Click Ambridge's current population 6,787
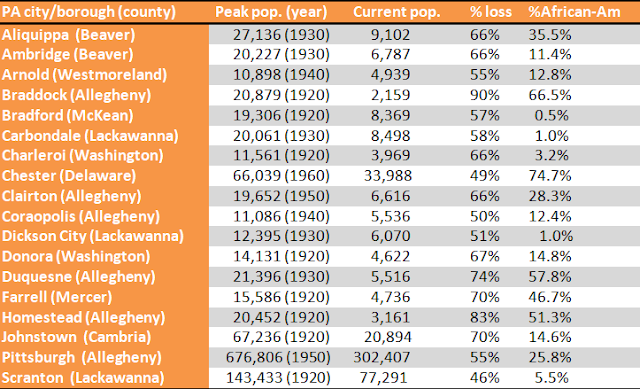 [x=390, y=55]
